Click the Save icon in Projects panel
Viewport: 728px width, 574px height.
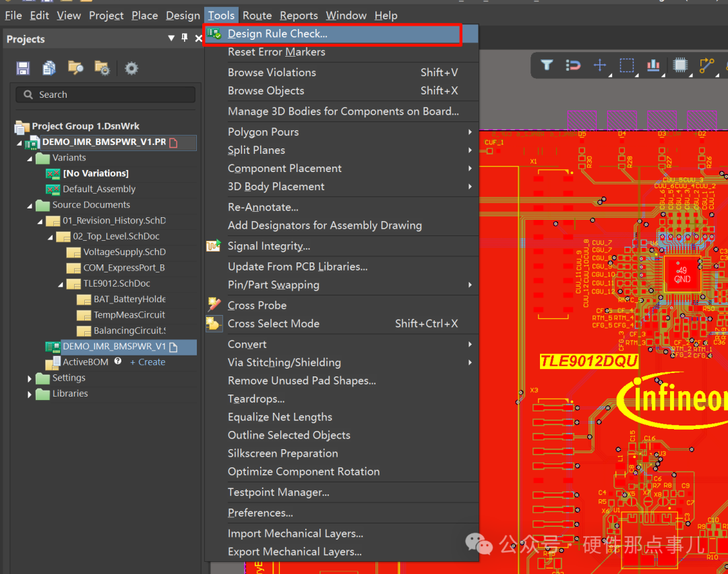pos(23,68)
